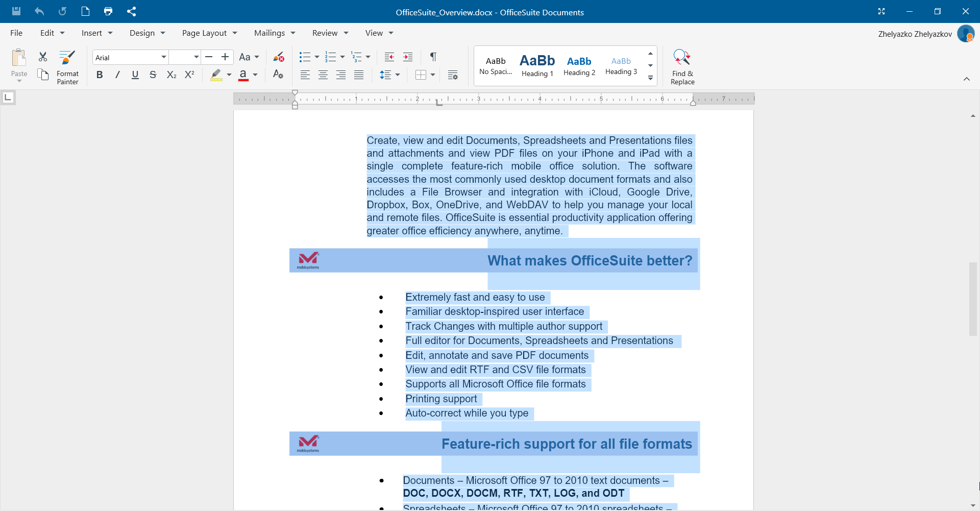Image resolution: width=980 pixels, height=511 pixels.
Task: Open the File menu
Action: pyautogui.click(x=16, y=33)
